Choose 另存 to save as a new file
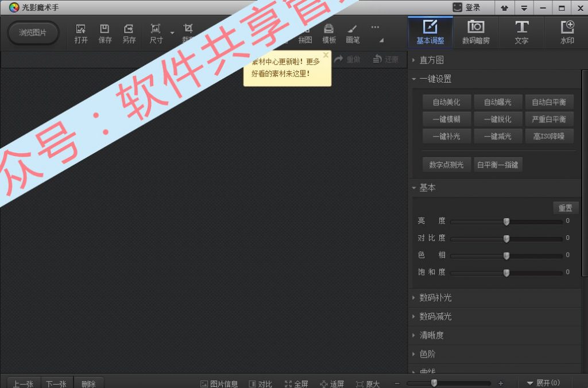 coord(129,33)
